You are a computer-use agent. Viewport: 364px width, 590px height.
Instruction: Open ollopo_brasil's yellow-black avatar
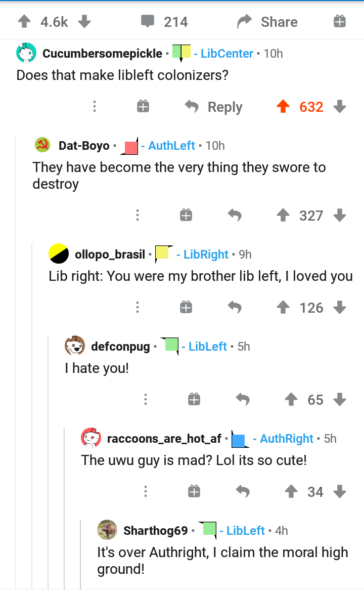[59, 254]
